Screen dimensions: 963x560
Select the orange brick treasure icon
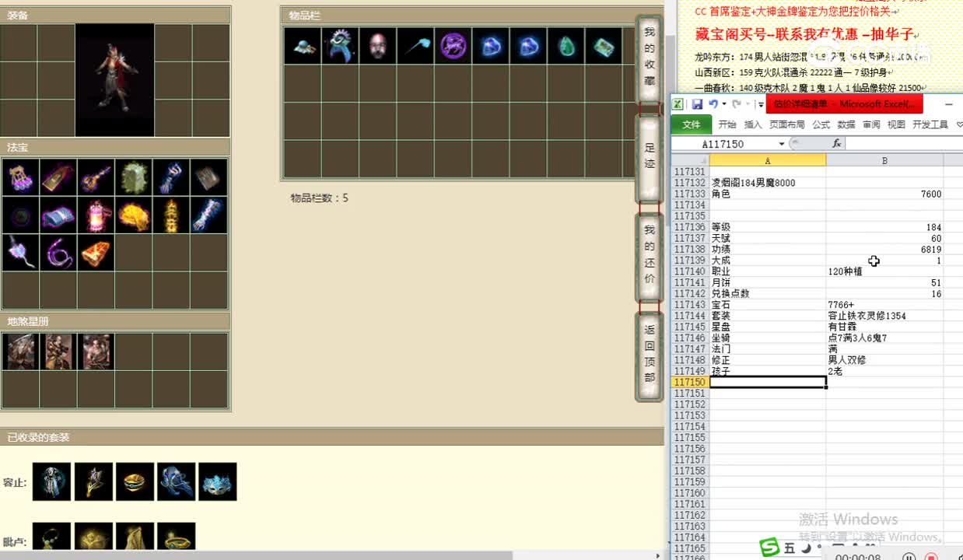[x=96, y=253]
